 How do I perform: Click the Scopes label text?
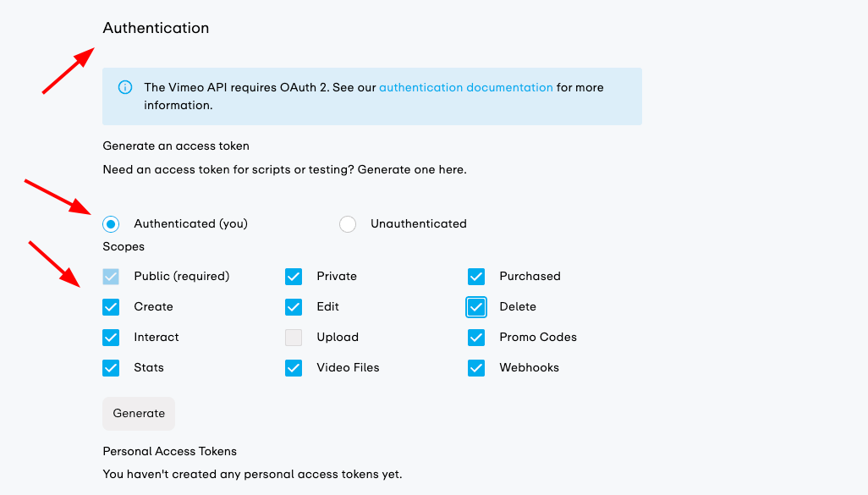point(124,247)
